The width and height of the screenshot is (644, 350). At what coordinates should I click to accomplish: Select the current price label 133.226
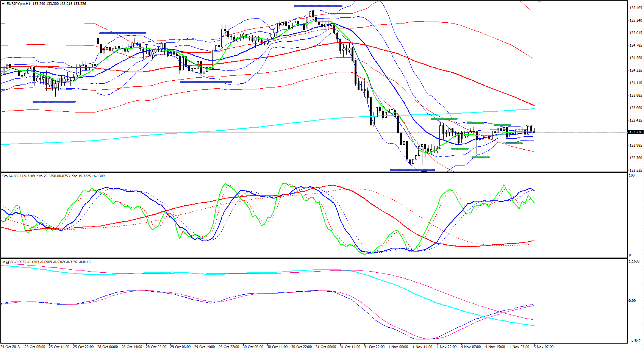(x=636, y=132)
